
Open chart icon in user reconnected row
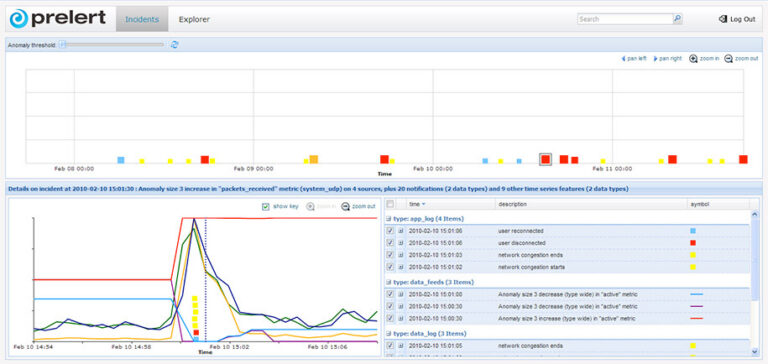[400, 230]
